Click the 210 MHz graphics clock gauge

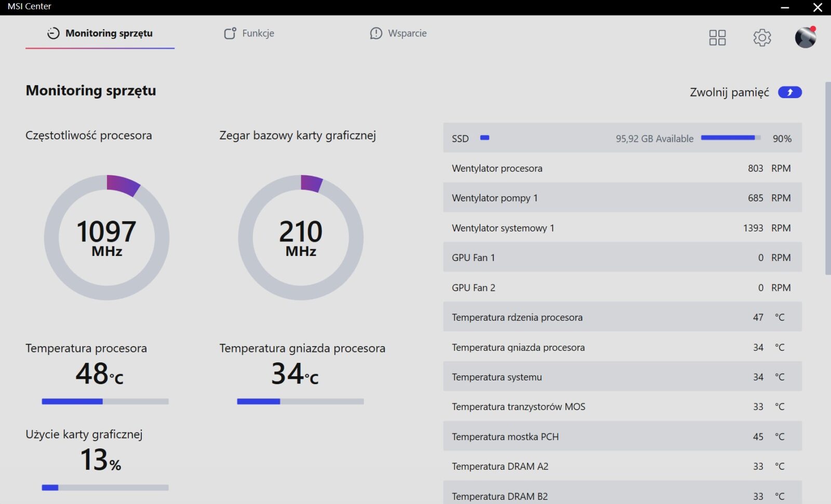pyautogui.click(x=301, y=238)
